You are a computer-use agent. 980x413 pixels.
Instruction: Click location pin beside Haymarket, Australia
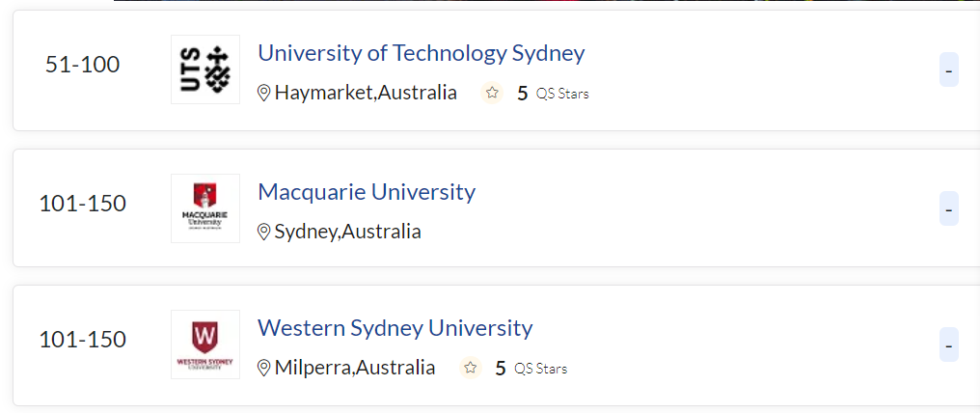[x=264, y=94]
